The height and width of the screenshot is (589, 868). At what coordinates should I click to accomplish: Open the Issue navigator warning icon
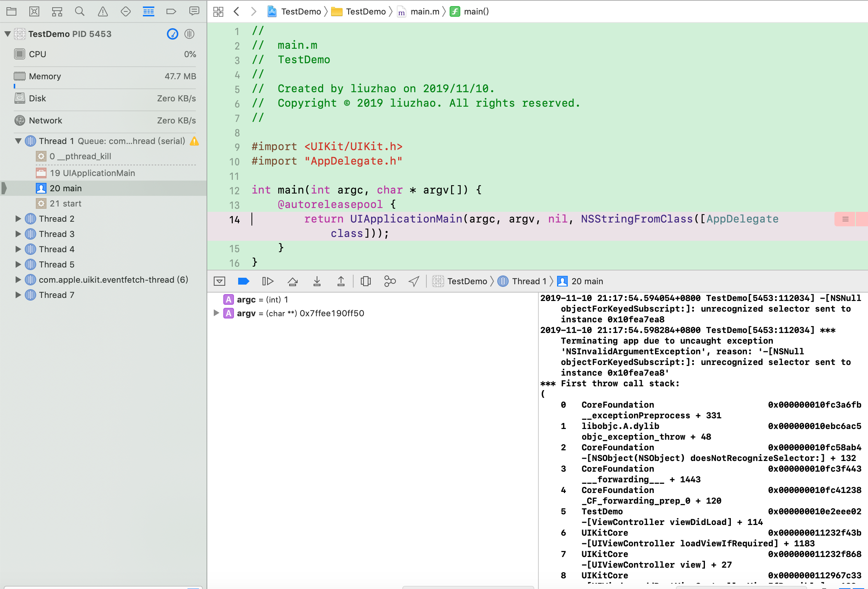pos(102,11)
